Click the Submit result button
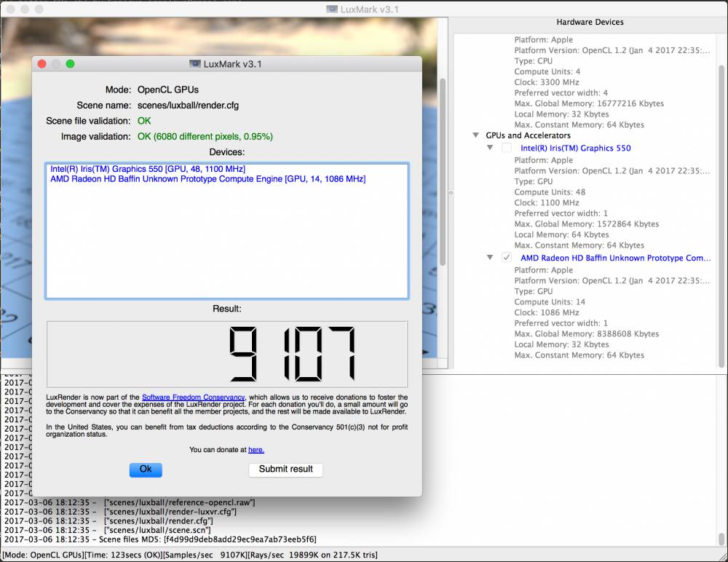The height and width of the screenshot is (562, 728). [285, 470]
